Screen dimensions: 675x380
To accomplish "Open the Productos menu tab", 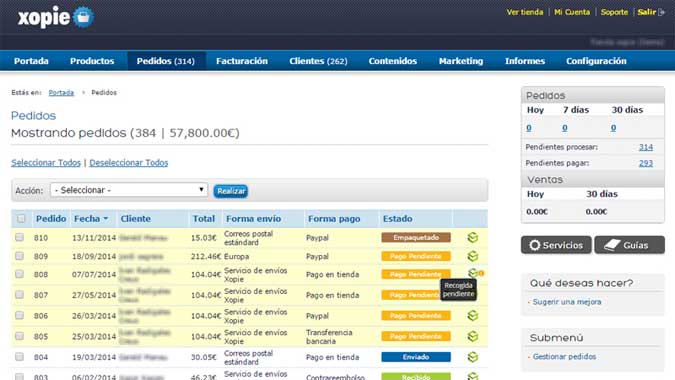I will tap(92, 61).
